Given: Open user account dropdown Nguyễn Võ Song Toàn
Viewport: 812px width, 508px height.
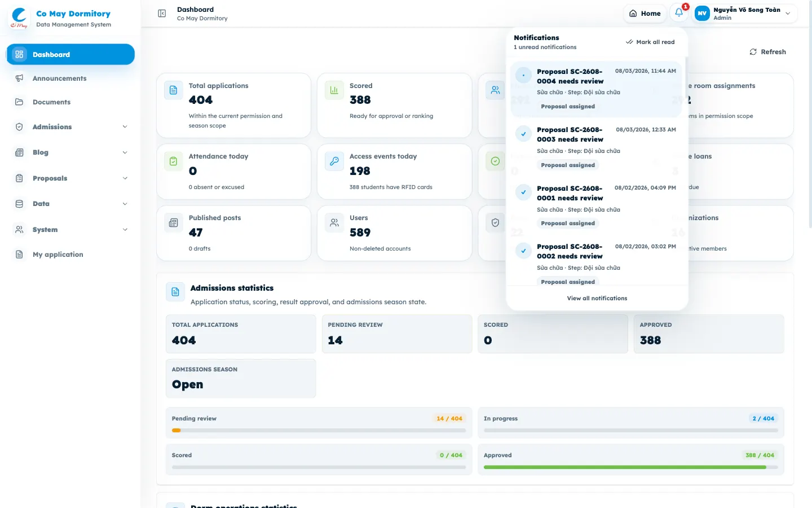Looking at the screenshot, I should click(x=744, y=14).
